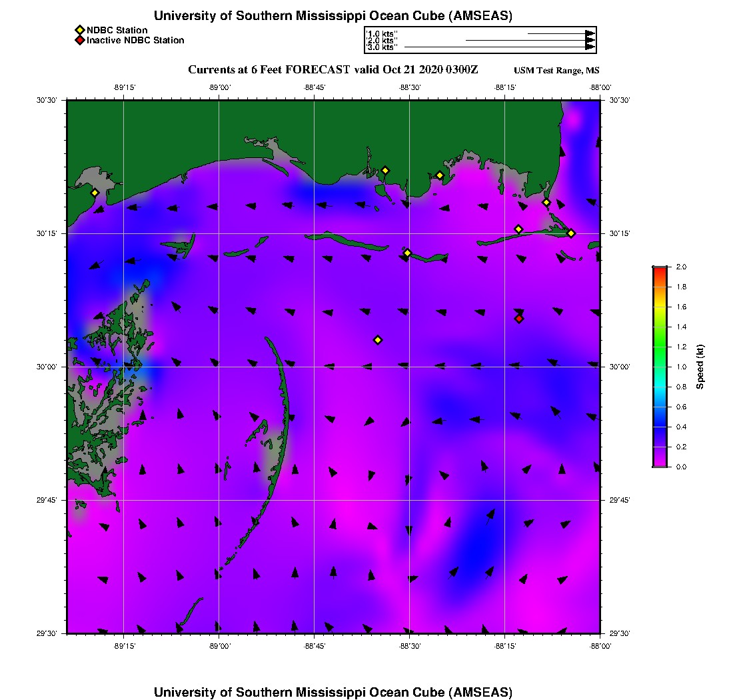Click the southernmost yellow station in open water
Image resolution: width=733 pixels, height=700 pixels.
click(x=378, y=340)
